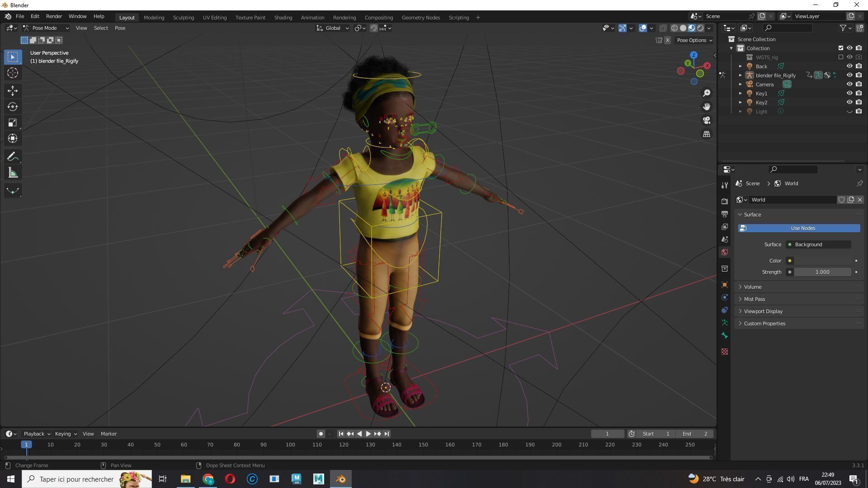This screenshot has width=868, height=488.
Task: Click the Use Nodes button
Action: (799, 228)
